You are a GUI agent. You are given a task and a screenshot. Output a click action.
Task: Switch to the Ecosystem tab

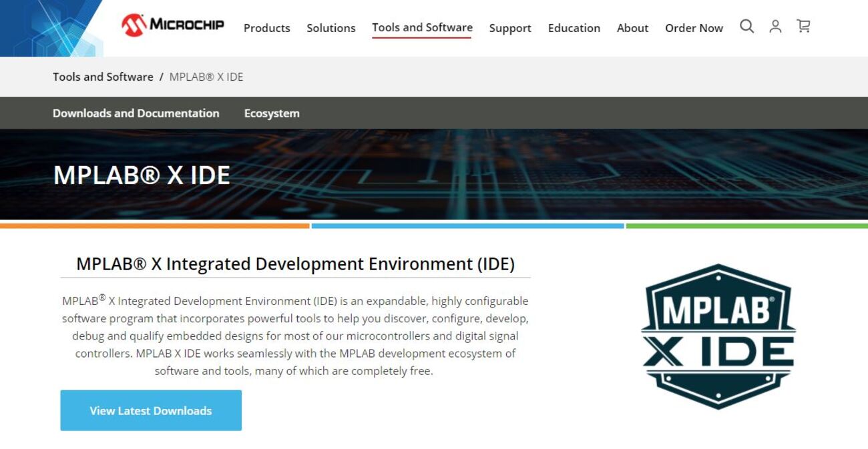tap(272, 113)
